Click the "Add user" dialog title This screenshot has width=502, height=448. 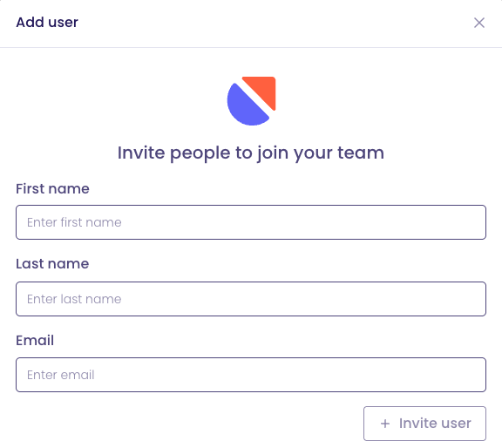point(47,23)
